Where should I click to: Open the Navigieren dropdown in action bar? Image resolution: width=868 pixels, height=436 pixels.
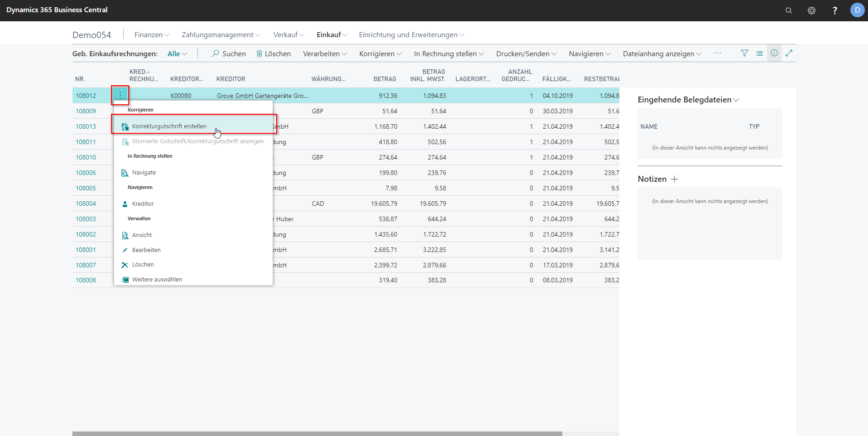(590, 53)
